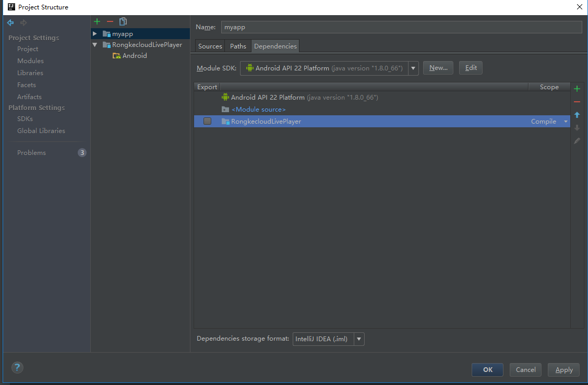Viewport: 588px width, 385px height.
Task: Move dependency up with blue arrow
Action: (577, 115)
